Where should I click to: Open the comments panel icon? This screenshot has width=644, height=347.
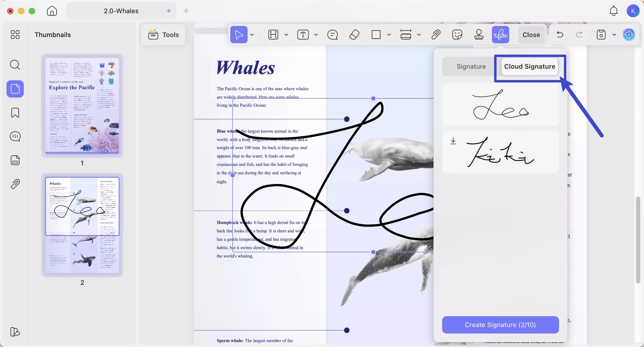15,136
